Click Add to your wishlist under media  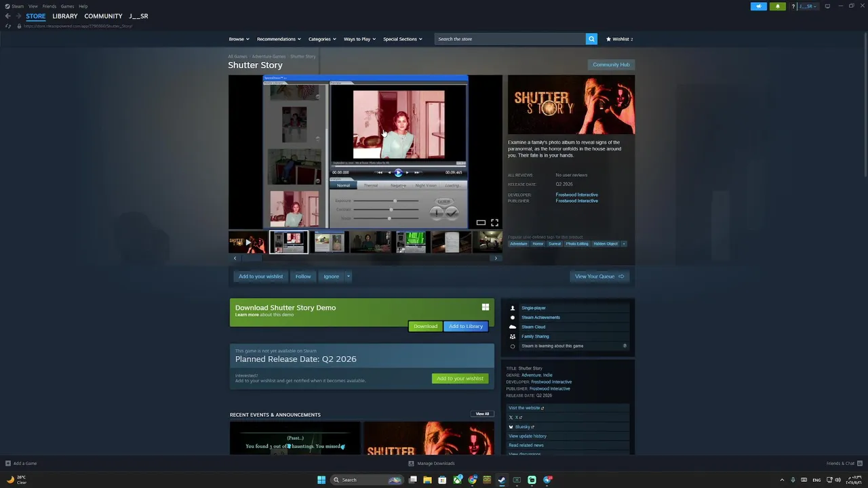tap(260, 276)
